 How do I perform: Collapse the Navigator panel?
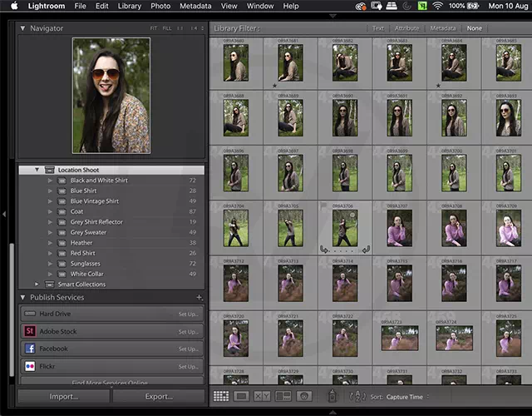tap(22, 28)
